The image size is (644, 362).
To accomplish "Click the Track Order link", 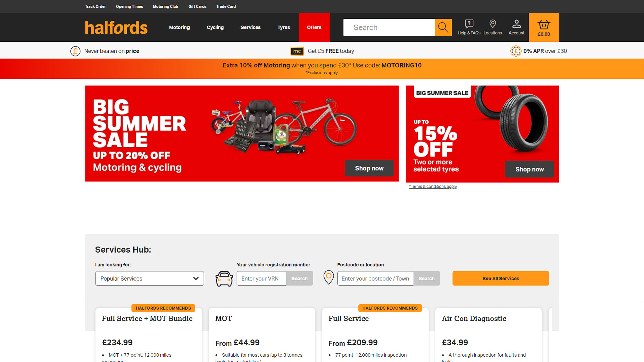I will [x=95, y=6].
